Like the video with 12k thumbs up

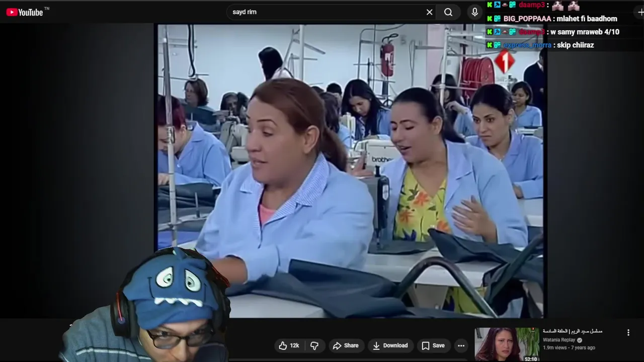click(289, 345)
